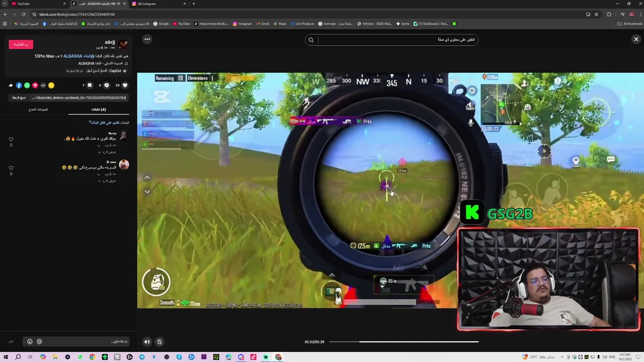644x362 pixels.
Task: Like the first comment with its heart
Action: pyautogui.click(x=11, y=139)
